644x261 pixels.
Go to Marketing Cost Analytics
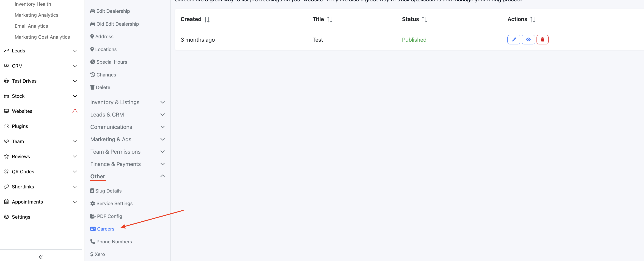pos(42,37)
